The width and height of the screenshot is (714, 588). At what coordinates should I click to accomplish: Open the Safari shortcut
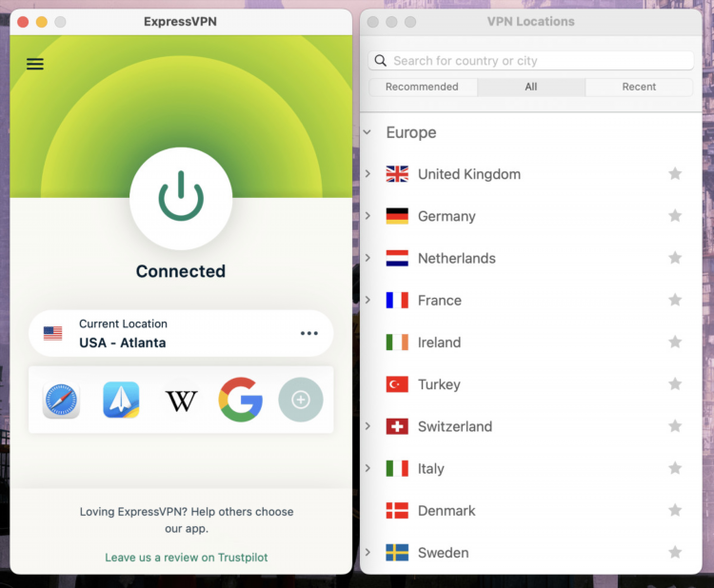(x=61, y=400)
